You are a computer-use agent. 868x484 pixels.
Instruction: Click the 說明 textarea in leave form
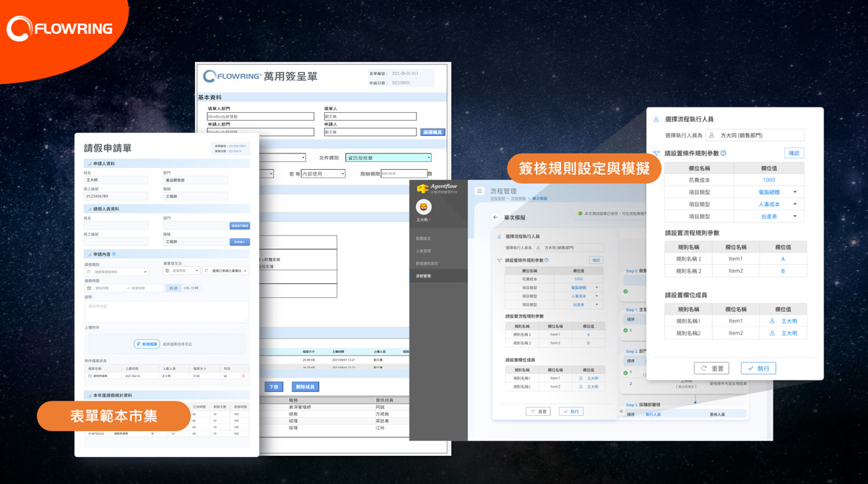[166, 312]
